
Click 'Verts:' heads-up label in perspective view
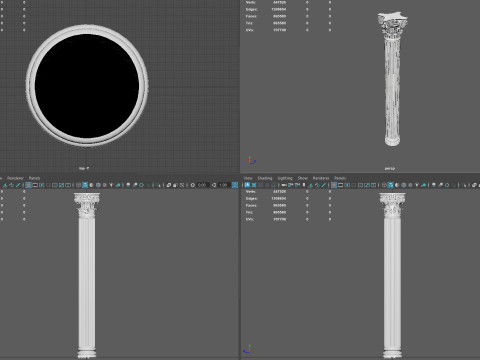(x=250, y=2)
